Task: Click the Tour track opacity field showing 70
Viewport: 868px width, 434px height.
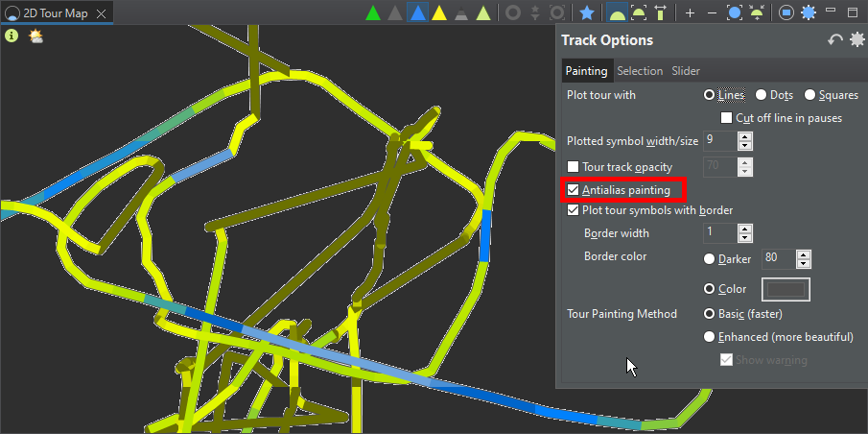Action: click(x=720, y=167)
